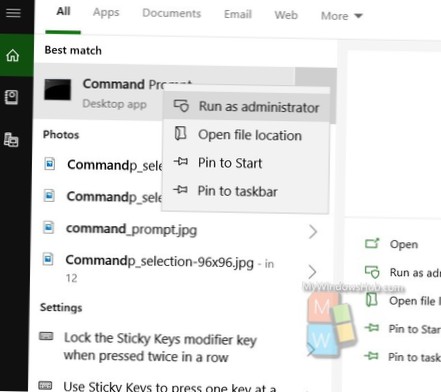Click pin icon beside Pin to Start in context menu
The width and height of the screenshot is (441, 392).
coord(181,162)
